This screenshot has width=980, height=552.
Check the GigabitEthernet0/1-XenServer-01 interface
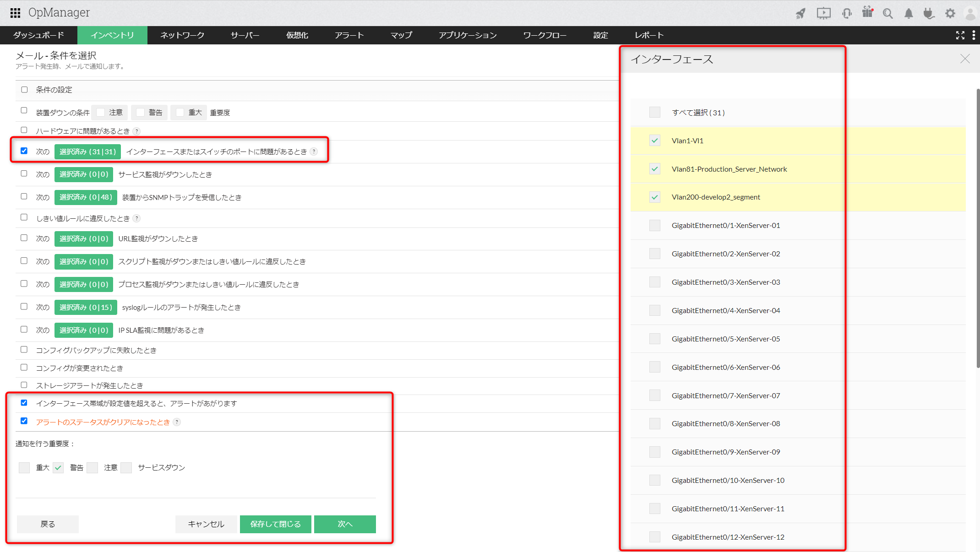[655, 226]
